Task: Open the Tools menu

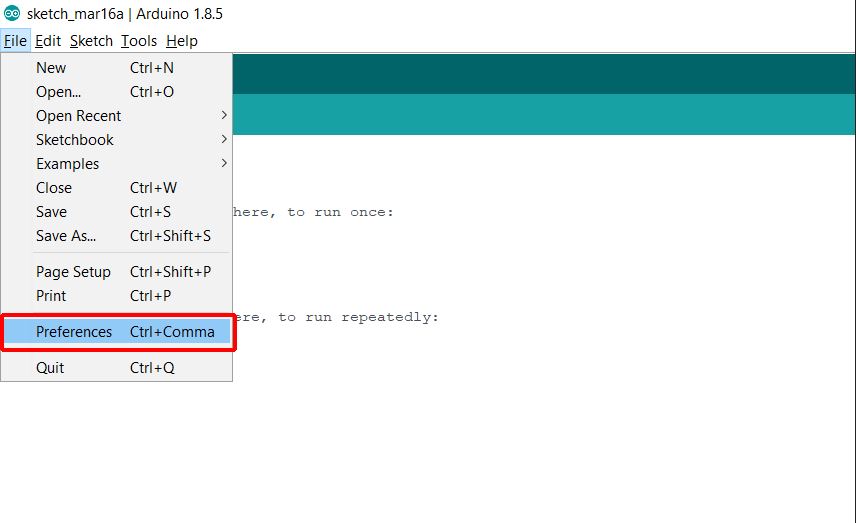Action: tap(139, 41)
